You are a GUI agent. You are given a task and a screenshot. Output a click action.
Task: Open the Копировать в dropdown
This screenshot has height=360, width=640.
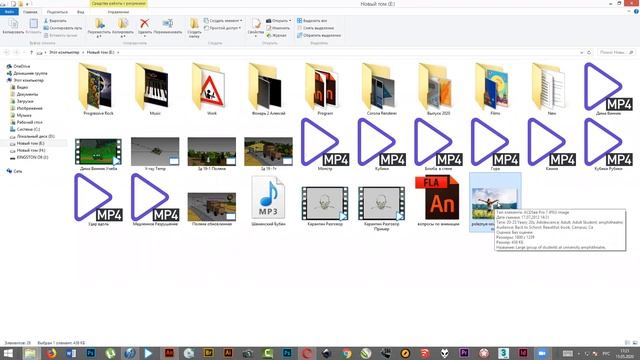point(123,33)
